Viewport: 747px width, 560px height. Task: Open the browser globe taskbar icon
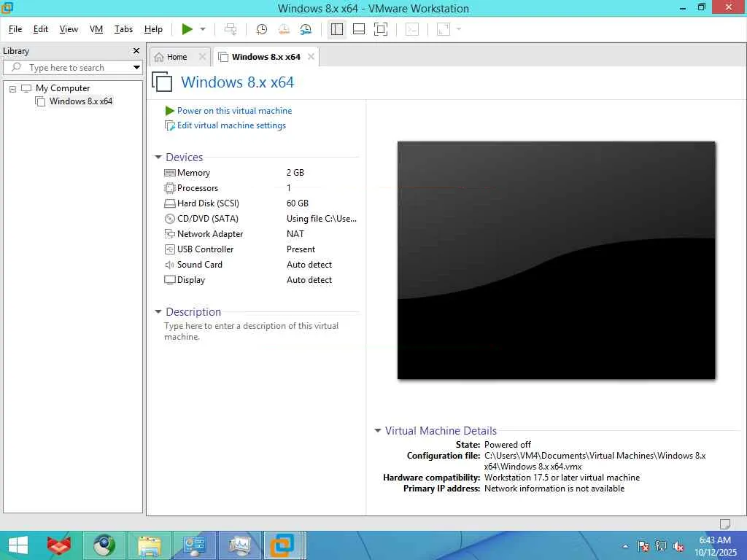(104, 545)
